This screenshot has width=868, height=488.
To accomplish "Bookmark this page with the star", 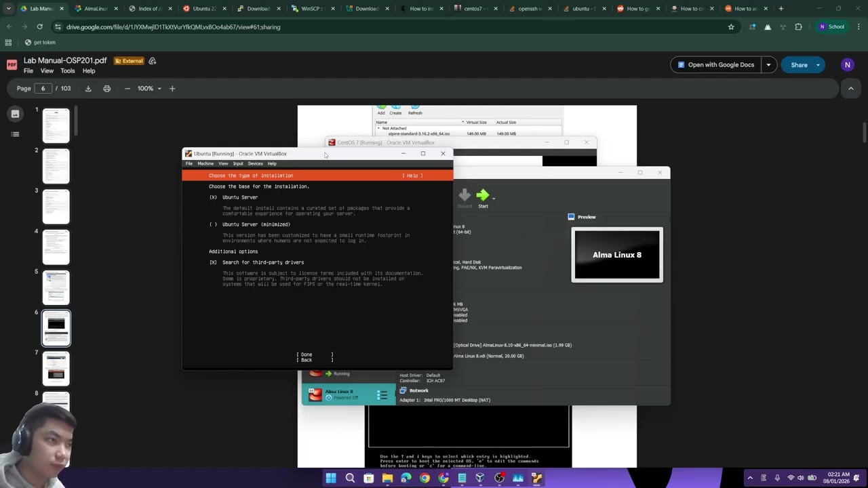I will [x=731, y=26].
